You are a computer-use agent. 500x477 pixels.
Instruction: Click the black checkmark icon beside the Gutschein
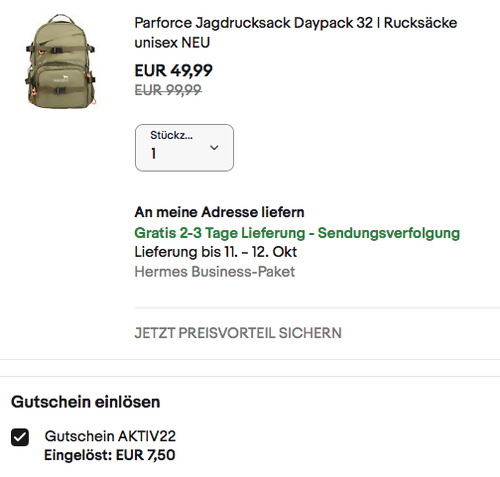(x=20, y=437)
